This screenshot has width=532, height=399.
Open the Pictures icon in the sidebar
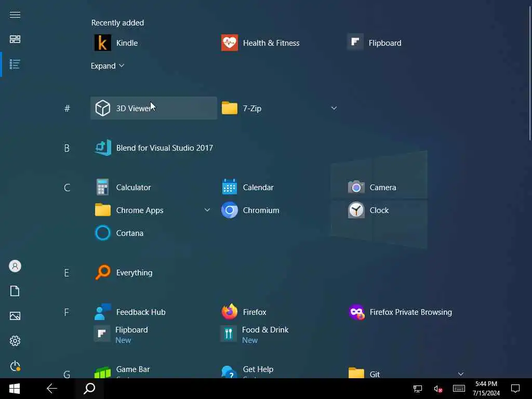tap(15, 316)
